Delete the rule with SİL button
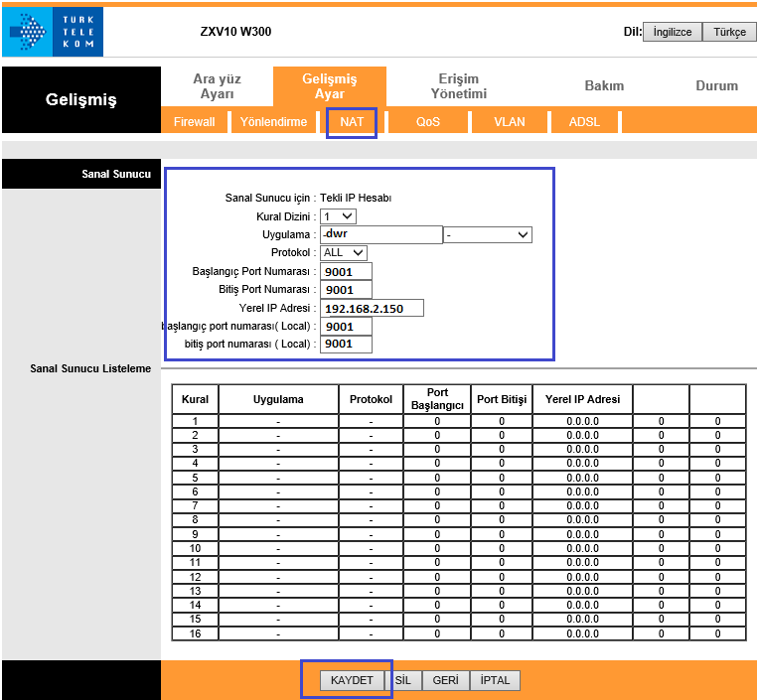The height and width of the screenshot is (700, 758). 403,680
